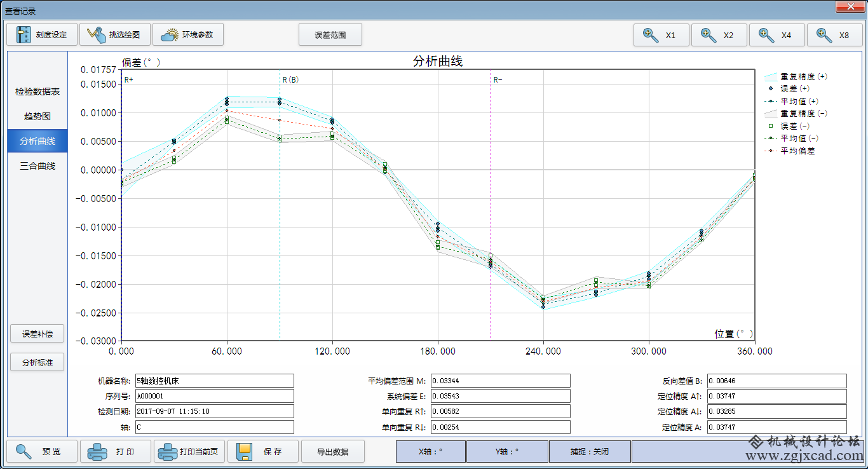Click the X轴 status panel
This screenshot has height=469, width=868.
coord(430,451)
